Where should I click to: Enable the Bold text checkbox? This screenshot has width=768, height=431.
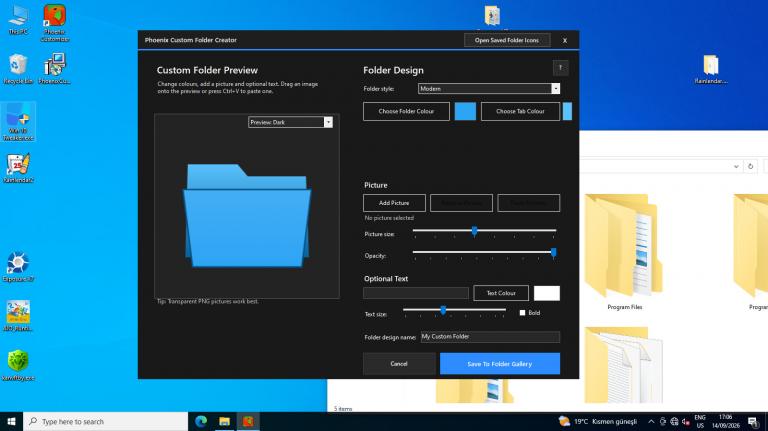click(x=522, y=312)
